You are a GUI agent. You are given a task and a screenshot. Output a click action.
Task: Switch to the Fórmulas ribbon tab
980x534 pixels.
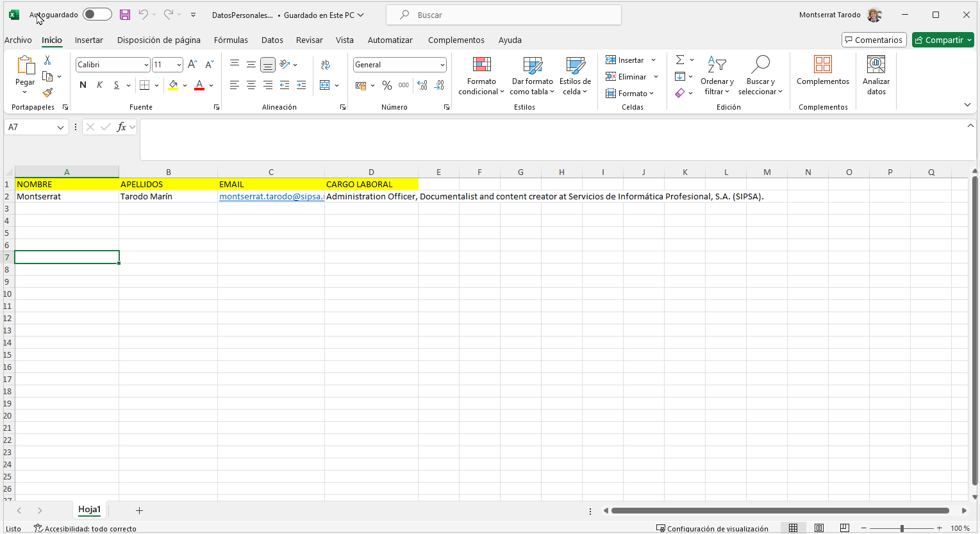[x=231, y=40]
